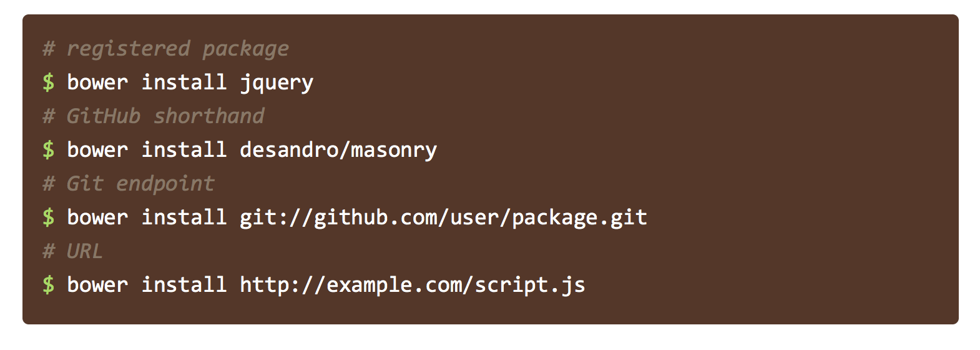
Task: Click 'install' in the http://example.com line
Action: coord(184,284)
